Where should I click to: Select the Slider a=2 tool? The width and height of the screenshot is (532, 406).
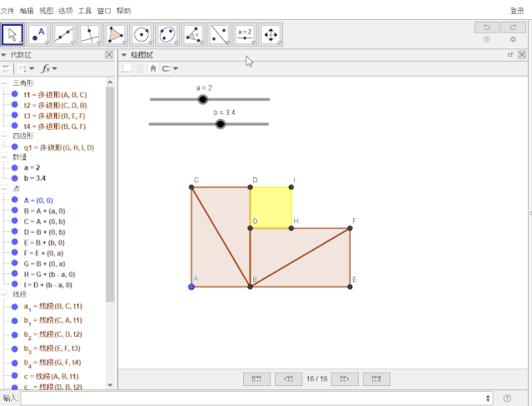[x=245, y=35]
